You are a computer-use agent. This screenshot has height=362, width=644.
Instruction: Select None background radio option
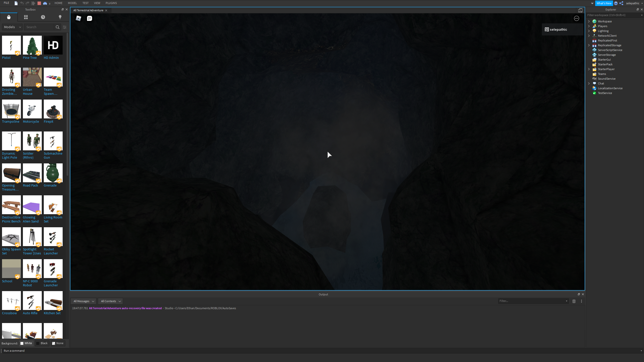pyautogui.click(x=58, y=343)
